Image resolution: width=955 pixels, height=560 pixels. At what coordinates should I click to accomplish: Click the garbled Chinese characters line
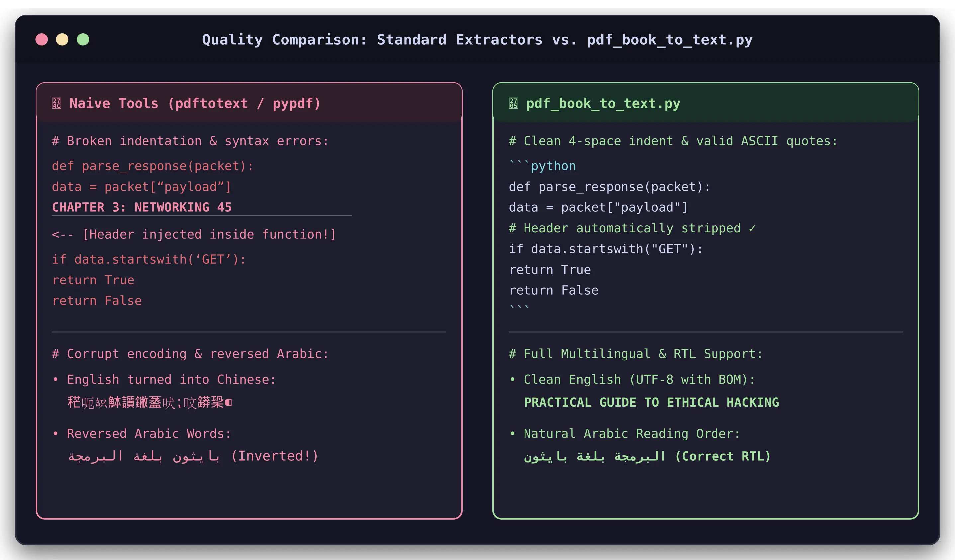click(150, 402)
